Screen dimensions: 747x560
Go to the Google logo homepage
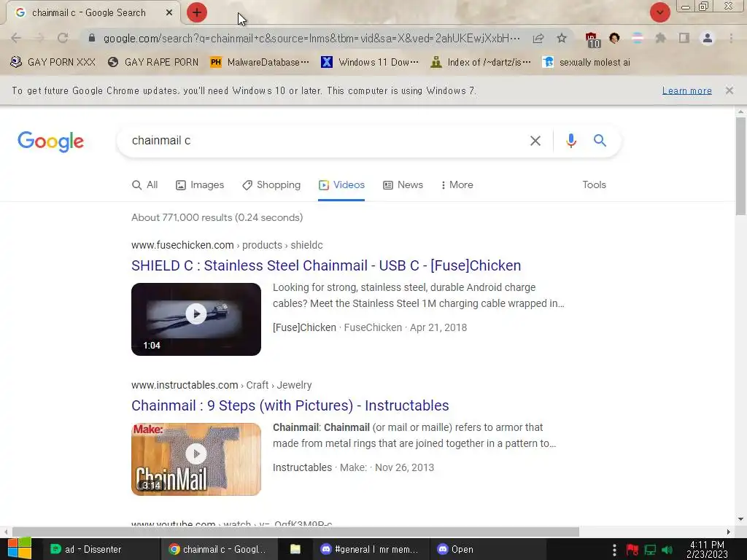click(50, 141)
